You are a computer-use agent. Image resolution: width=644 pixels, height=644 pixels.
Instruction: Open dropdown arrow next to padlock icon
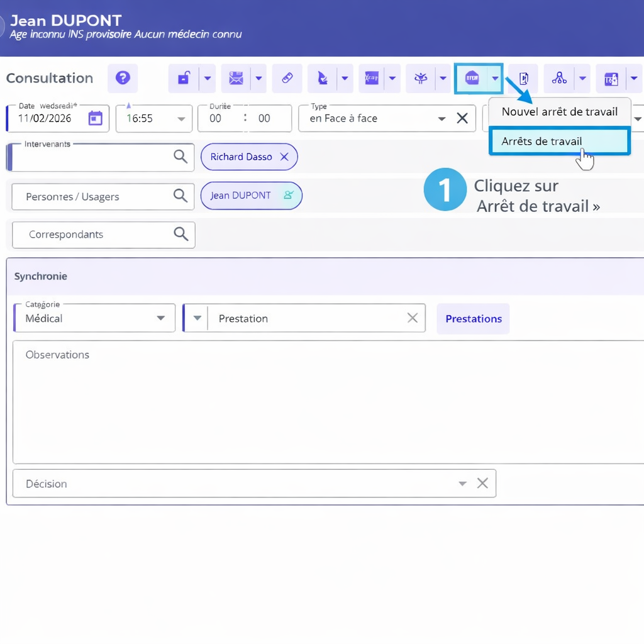[208, 79]
